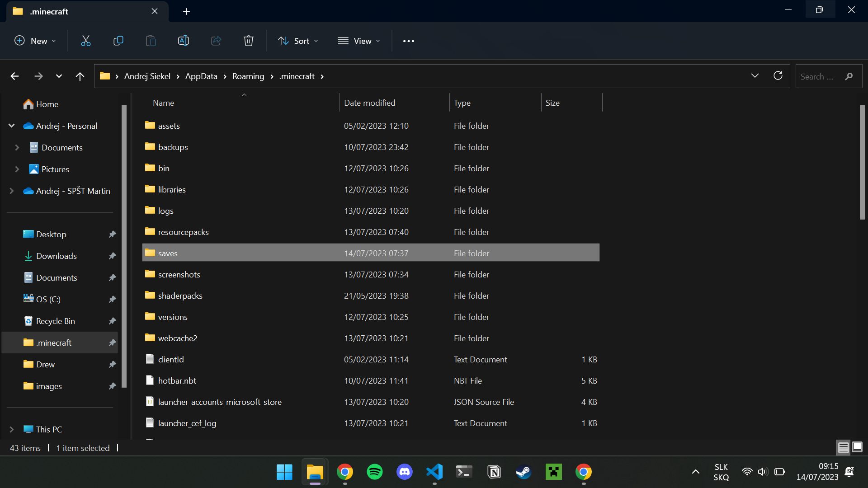Click the search magnifier icon
This screenshot has width=868, height=488.
pyautogui.click(x=849, y=76)
